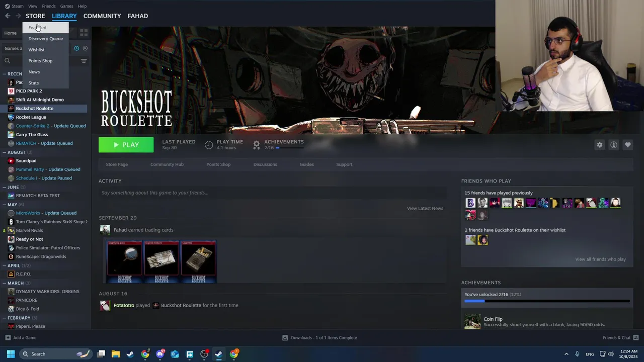The width and height of the screenshot is (644, 362).
Task: Collapse the RECENT games category
Action: pyautogui.click(x=5, y=74)
